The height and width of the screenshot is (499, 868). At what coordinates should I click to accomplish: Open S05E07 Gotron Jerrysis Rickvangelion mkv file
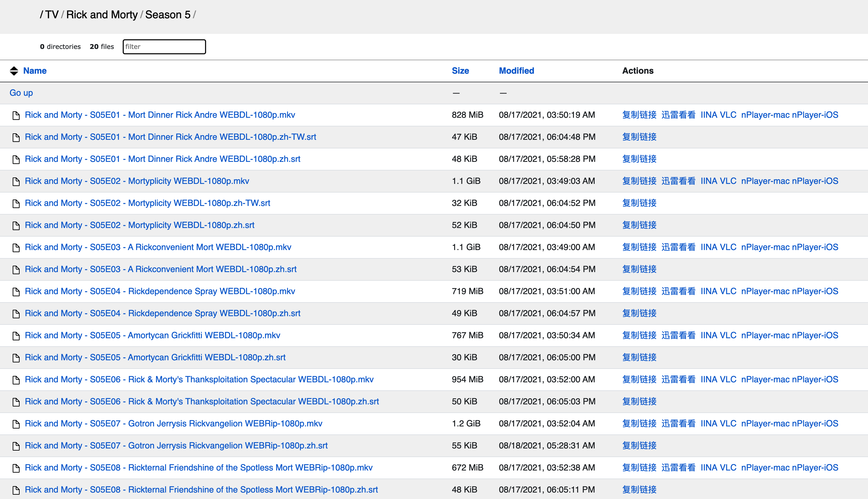[x=174, y=424]
